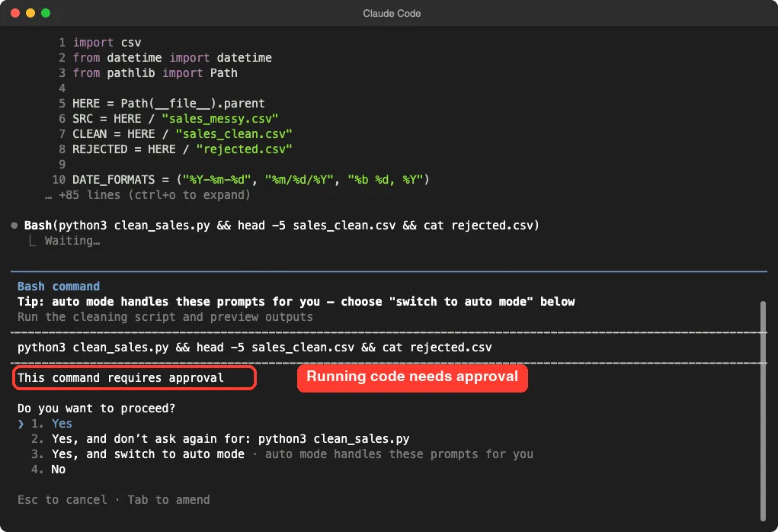Viewport: 778px width, 532px height.
Task: Click the '+85 lines (ctrl+o to expand)' text
Action: [155, 195]
